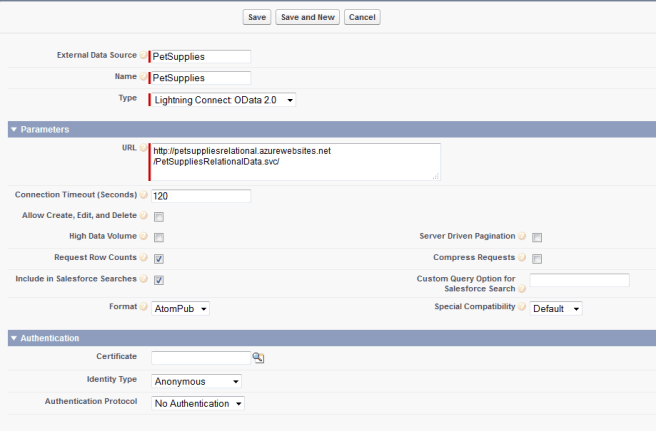Open the Format dropdown set to AtomPub

[x=180, y=309]
